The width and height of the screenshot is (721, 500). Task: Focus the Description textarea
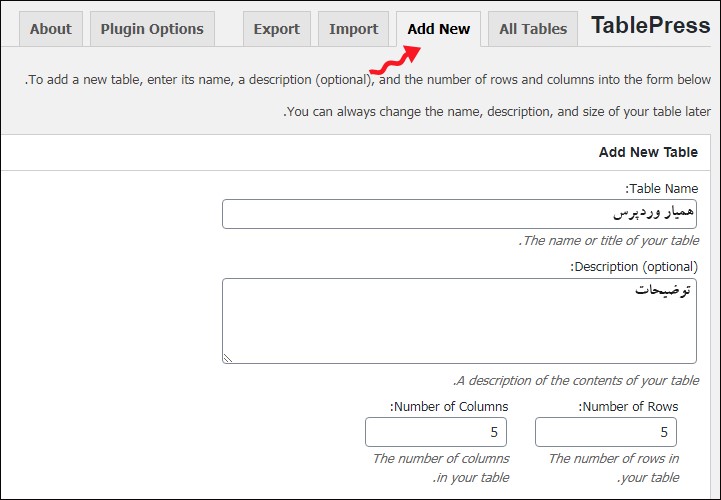click(459, 321)
